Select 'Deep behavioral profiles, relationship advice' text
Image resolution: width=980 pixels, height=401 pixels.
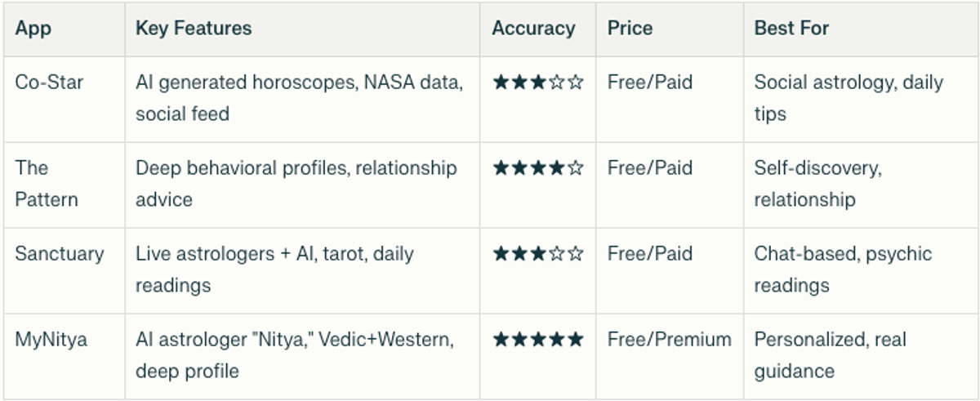[296, 184]
